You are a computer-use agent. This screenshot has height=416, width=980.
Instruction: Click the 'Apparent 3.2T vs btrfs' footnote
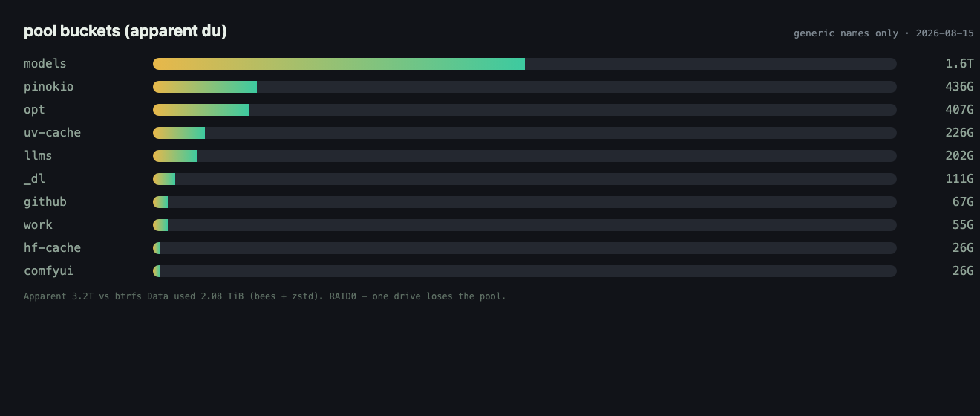click(x=264, y=296)
